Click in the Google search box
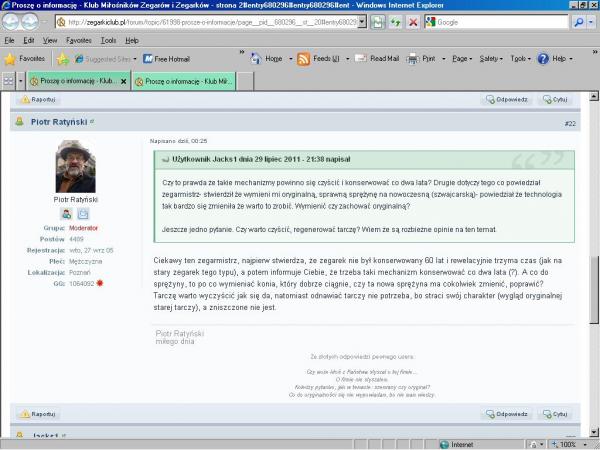The width and height of the screenshot is (600, 450). (502, 22)
